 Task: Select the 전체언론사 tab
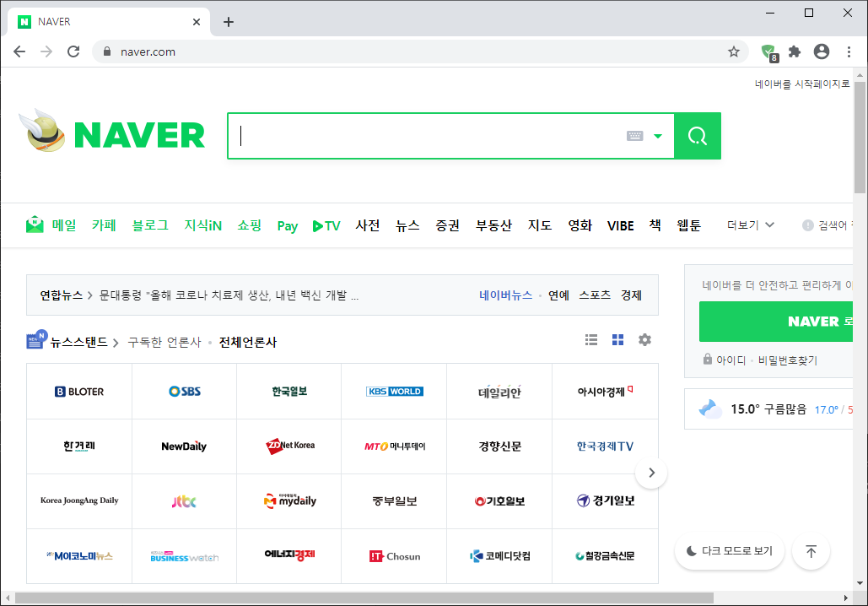click(x=247, y=342)
